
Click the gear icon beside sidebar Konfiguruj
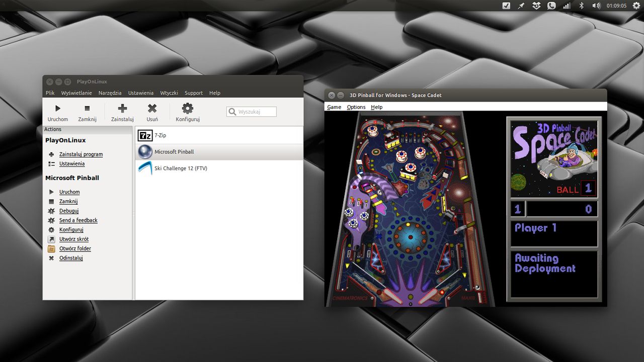(51, 230)
